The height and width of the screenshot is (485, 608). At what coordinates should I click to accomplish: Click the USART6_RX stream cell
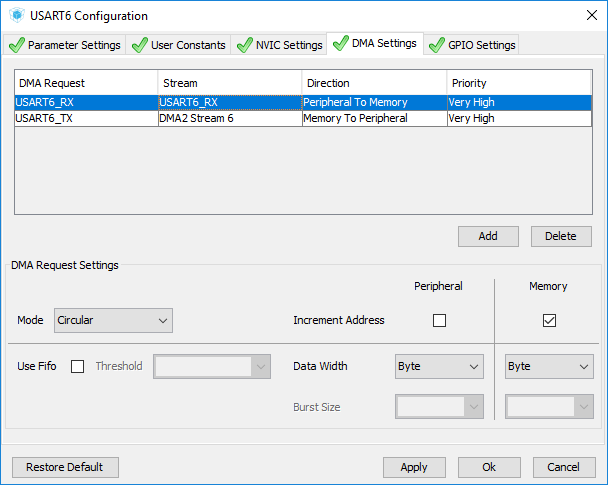point(230,102)
